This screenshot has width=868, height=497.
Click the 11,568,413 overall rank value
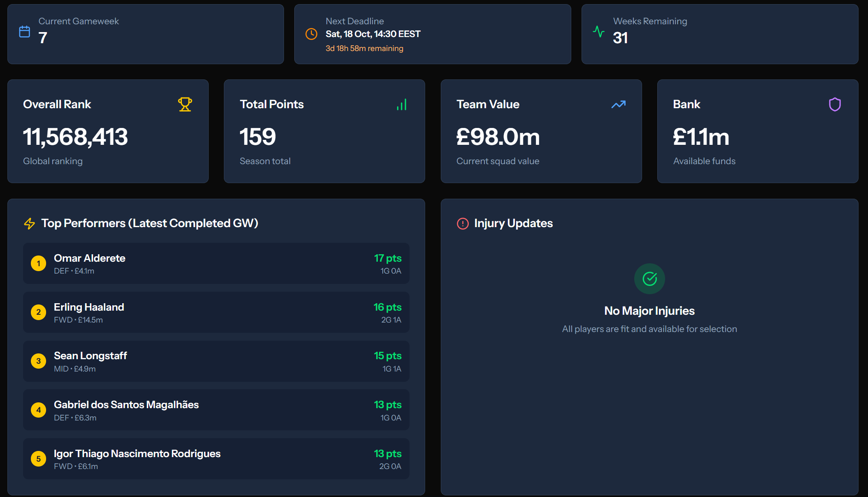pyautogui.click(x=75, y=137)
